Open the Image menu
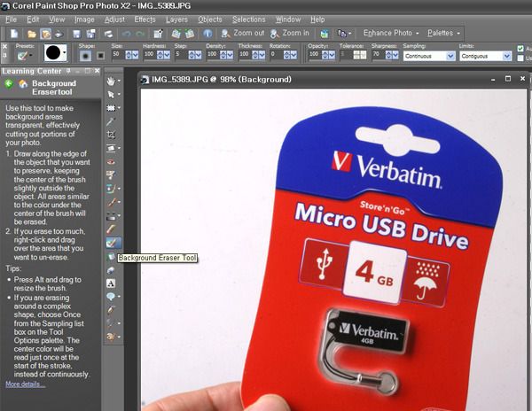The image size is (532, 411). tap(84, 19)
